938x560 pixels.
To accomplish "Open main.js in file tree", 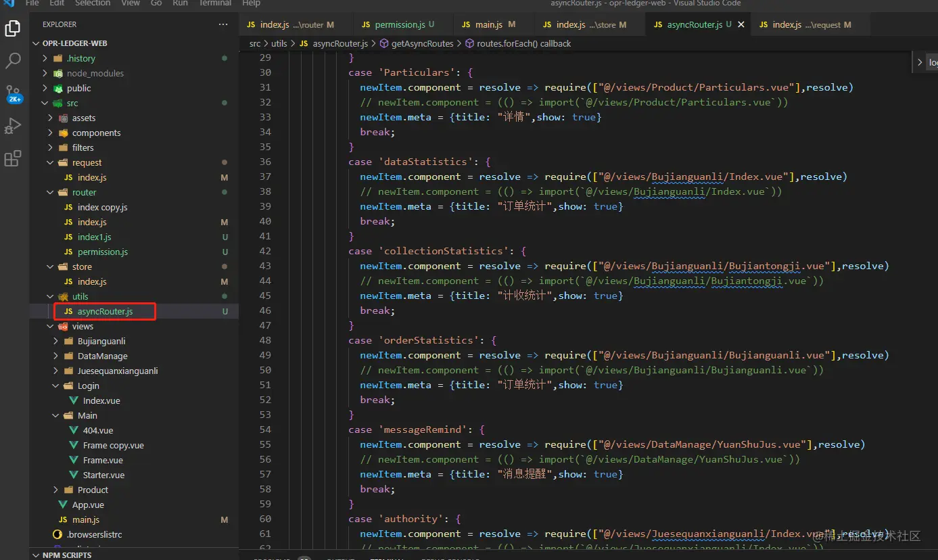I will [x=134, y=519].
